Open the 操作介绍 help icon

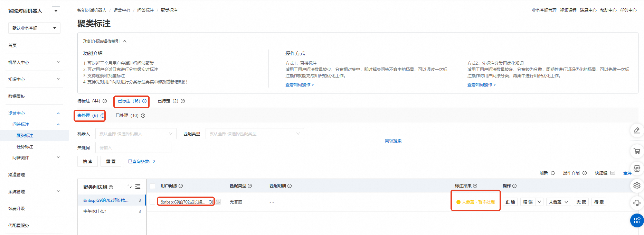tap(585, 173)
